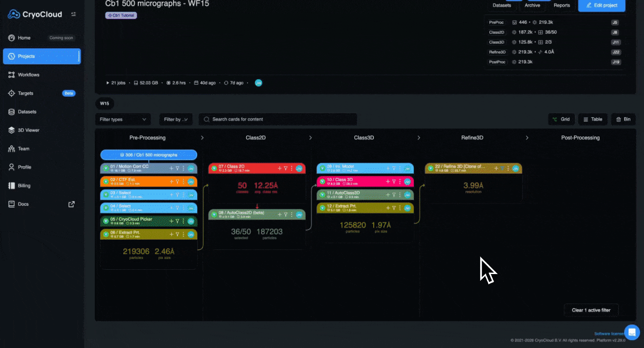Collapse the CryoCloud sidebar menu icon
Image resolution: width=644 pixels, height=348 pixels.
[x=73, y=14]
